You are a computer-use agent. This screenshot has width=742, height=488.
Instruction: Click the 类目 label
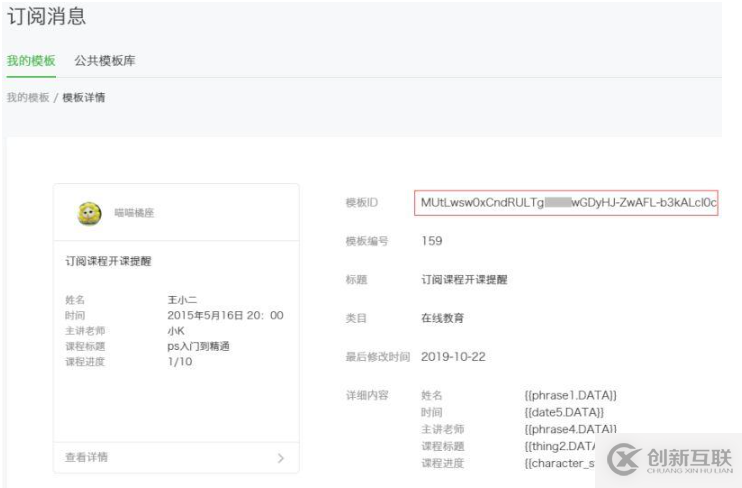click(x=356, y=318)
